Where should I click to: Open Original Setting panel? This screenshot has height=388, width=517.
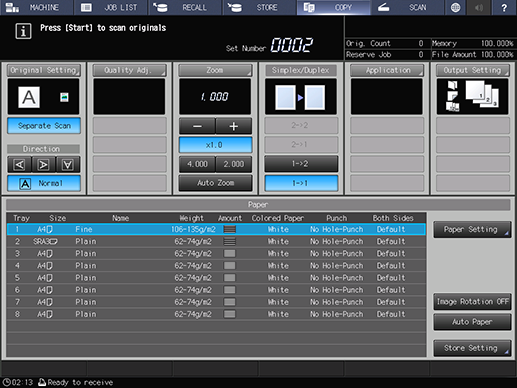click(x=44, y=70)
